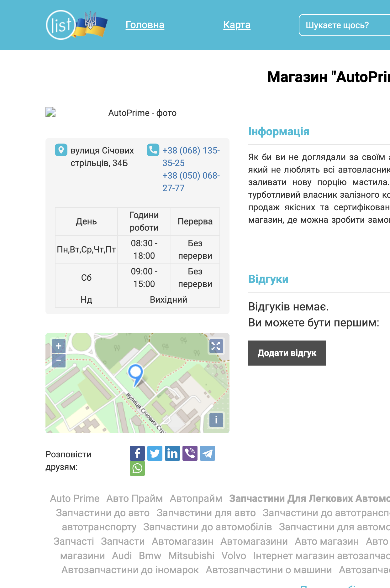Call the number +38 (068) 135-35-25

191,157
